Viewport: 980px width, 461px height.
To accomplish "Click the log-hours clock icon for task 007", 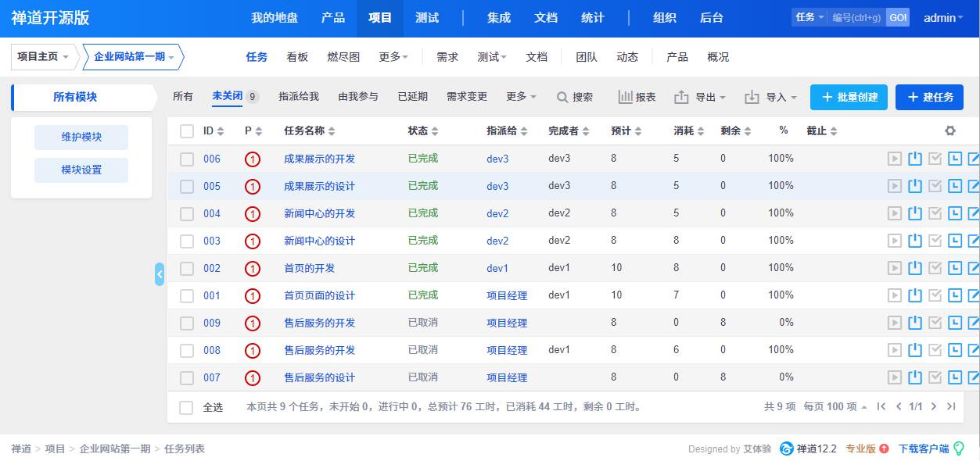I will (x=954, y=377).
